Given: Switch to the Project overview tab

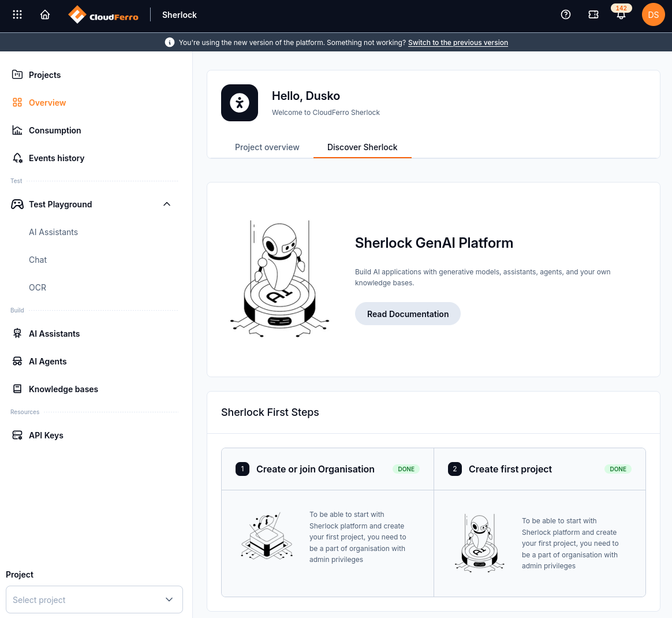Looking at the screenshot, I should point(267,147).
